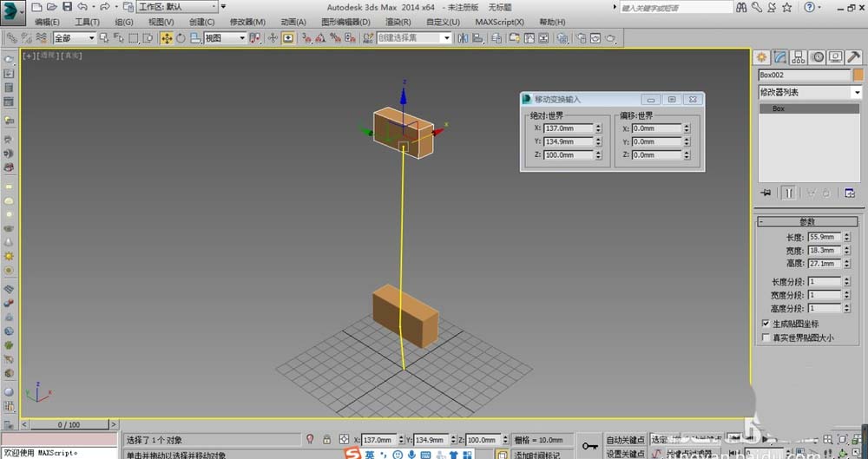The height and width of the screenshot is (459, 868).
Task: Click the Box002 object color swatch
Action: click(x=858, y=75)
